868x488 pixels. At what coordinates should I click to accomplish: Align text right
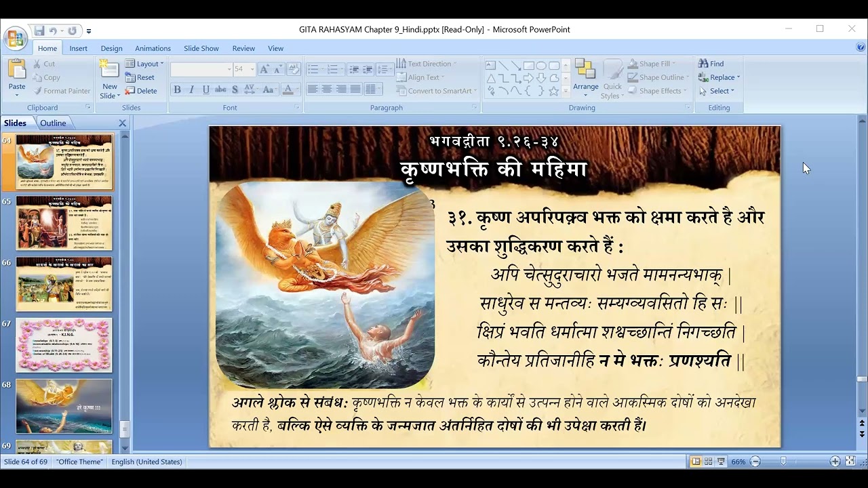point(341,89)
